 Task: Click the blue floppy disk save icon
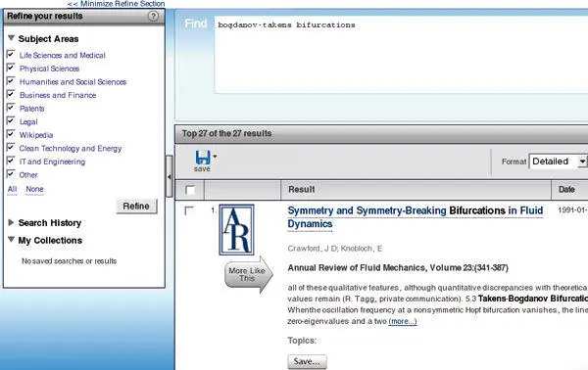coord(203,158)
